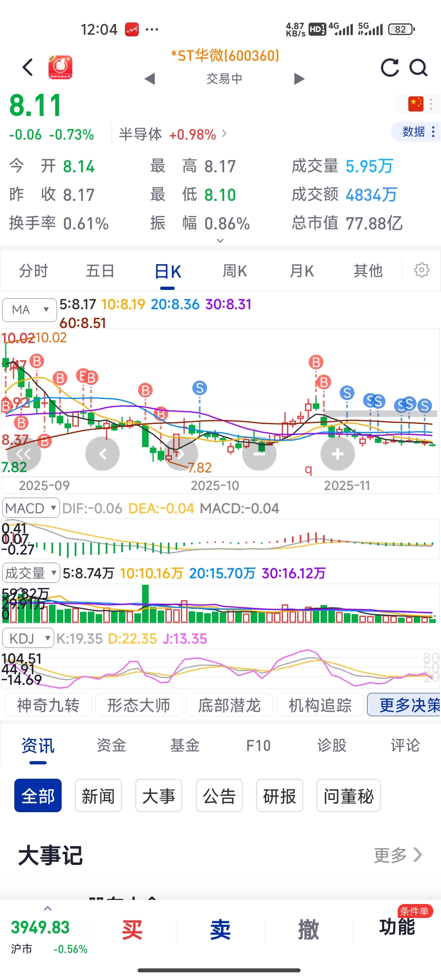This screenshot has height=980, width=441.
Task: Move chart left with single arrow button
Action: [x=102, y=454]
